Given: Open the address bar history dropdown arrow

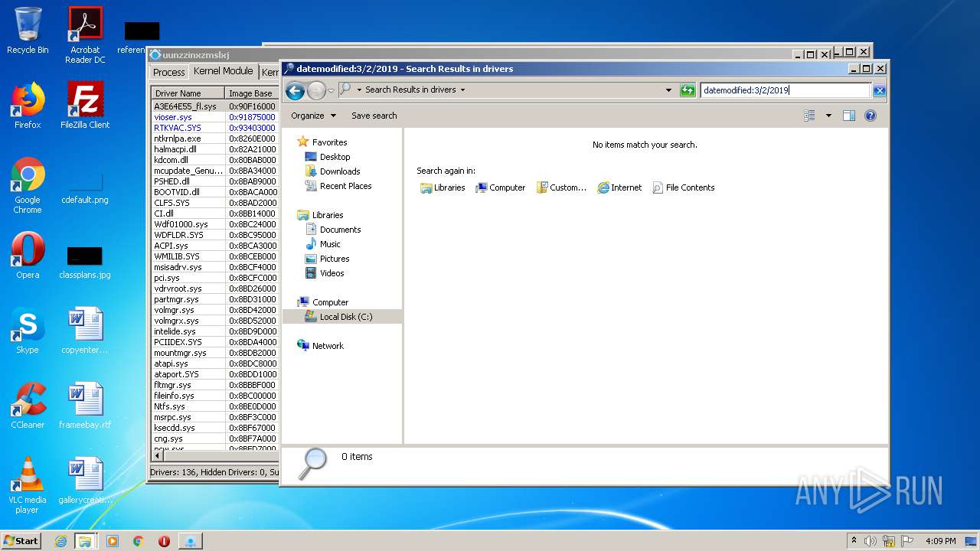Looking at the screenshot, I should (x=669, y=90).
